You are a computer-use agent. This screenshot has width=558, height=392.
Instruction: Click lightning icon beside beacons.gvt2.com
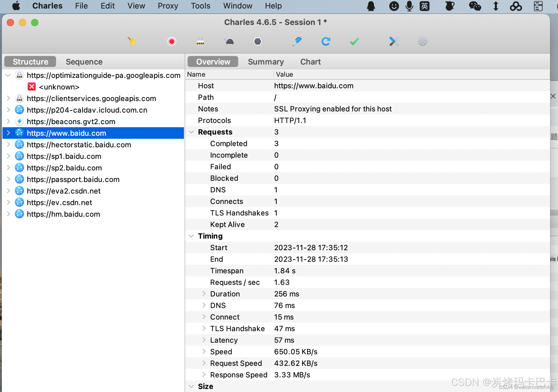[19, 121]
